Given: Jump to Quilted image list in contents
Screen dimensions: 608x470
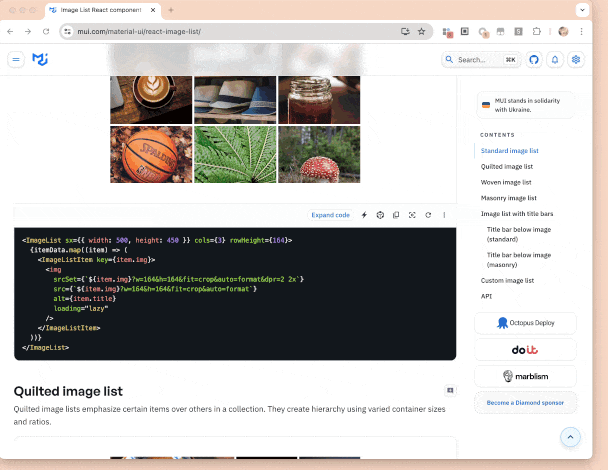Looking at the screenshot, I should pyautogui.click(x=507, y=166).
